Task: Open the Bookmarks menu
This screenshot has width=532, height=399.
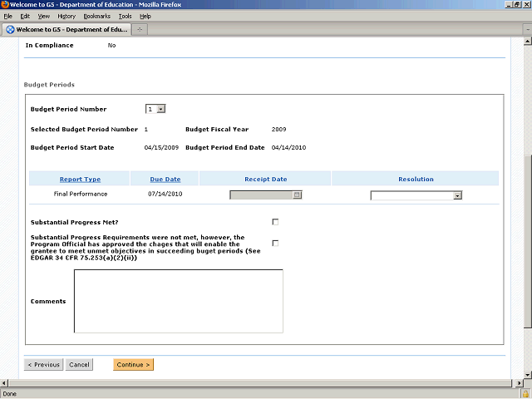Action: pyautogui.click(x=97, y=17)
